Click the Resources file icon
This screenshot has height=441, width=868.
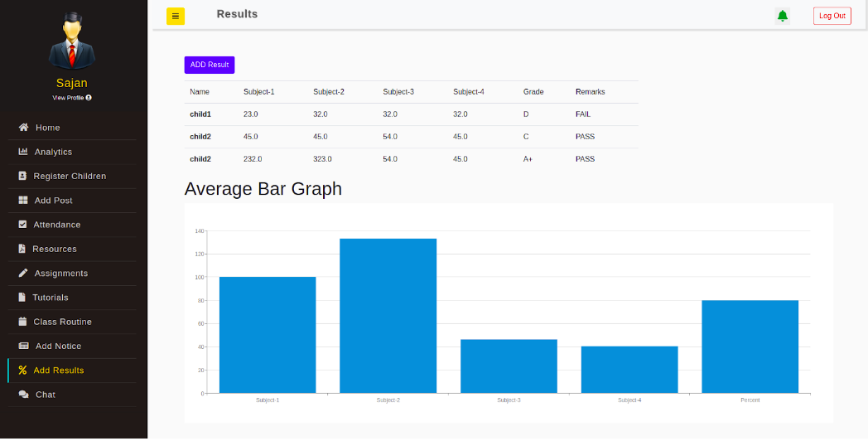click(23, 249)
